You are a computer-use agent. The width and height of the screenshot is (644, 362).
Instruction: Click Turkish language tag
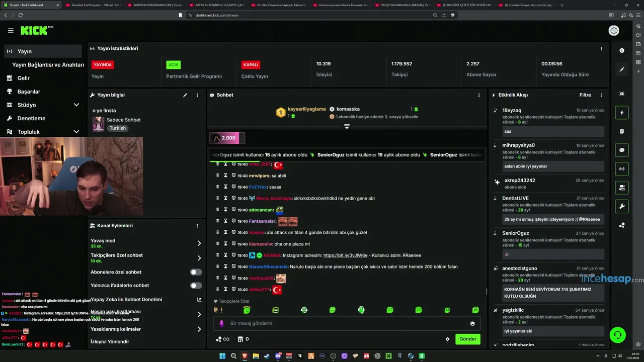pyautogui.click(x=118, y=128)
